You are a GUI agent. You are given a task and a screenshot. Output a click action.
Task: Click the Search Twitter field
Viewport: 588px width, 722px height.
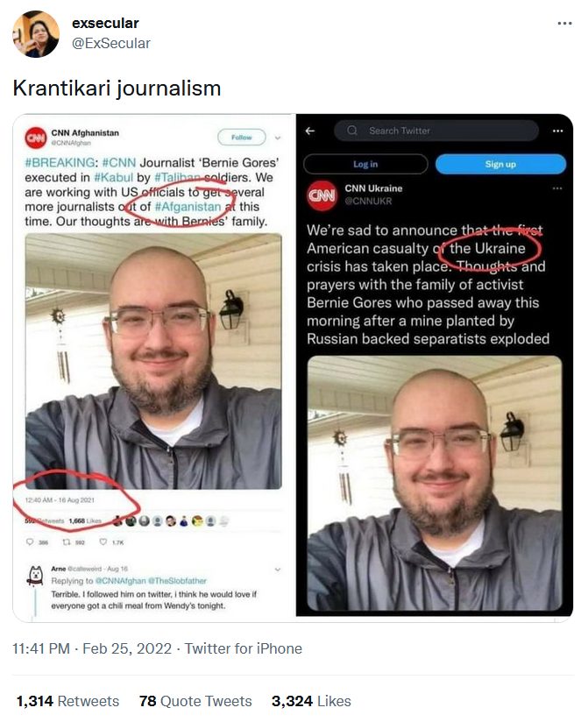click(436, 131)
